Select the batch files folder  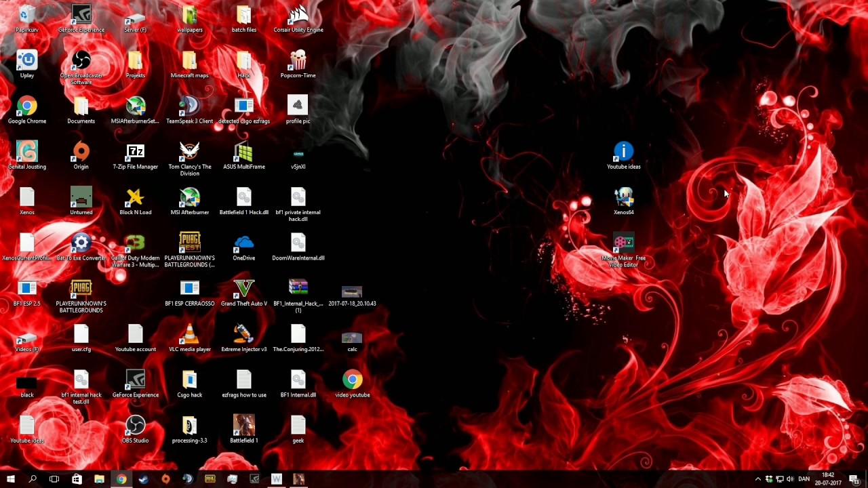pyautogui.click(x=243, y=19)
